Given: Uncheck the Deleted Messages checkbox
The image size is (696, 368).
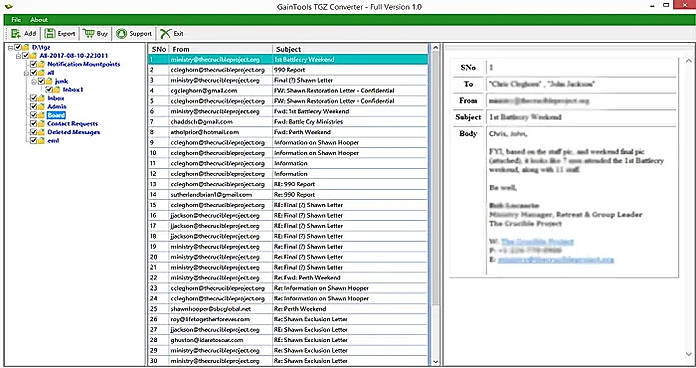Looking at the screenshot, I should point(33,132).
